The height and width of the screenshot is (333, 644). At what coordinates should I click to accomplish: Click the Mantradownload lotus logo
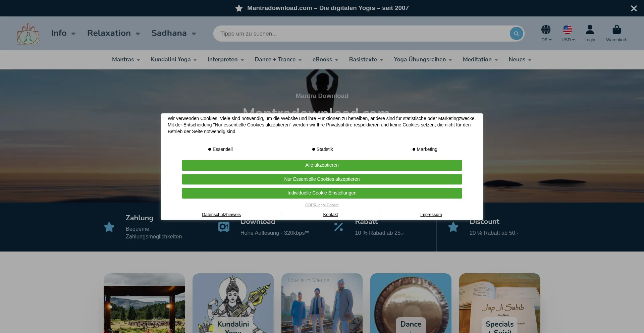pos(28,34)
